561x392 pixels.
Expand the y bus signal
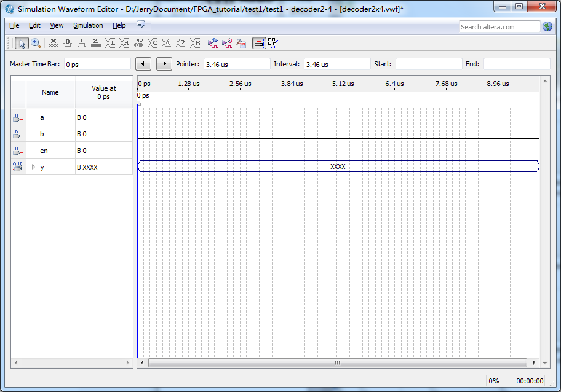34,167
